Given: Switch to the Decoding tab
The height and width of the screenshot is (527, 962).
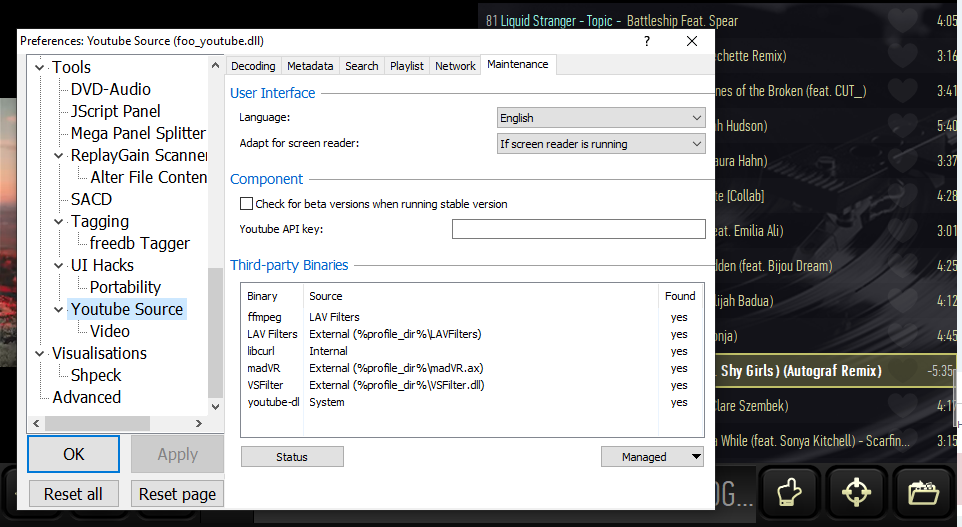Looking at the screenshot, I should pos(253,66).
